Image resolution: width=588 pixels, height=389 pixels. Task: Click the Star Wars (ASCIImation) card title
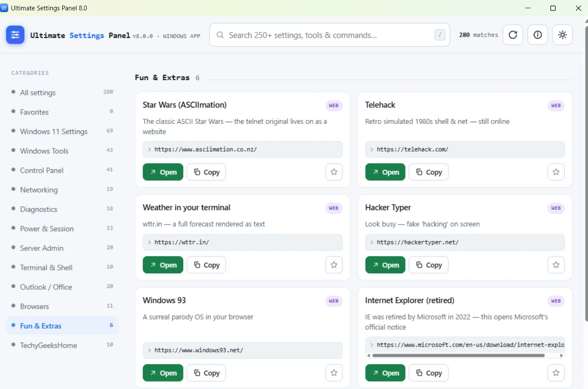pos(184,105)
